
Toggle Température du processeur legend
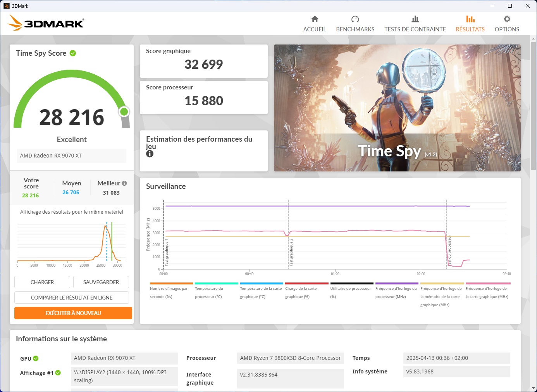(x=216, y=290)
